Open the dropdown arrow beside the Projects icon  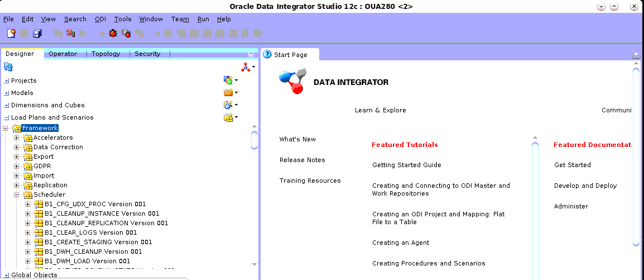[236, 80]
